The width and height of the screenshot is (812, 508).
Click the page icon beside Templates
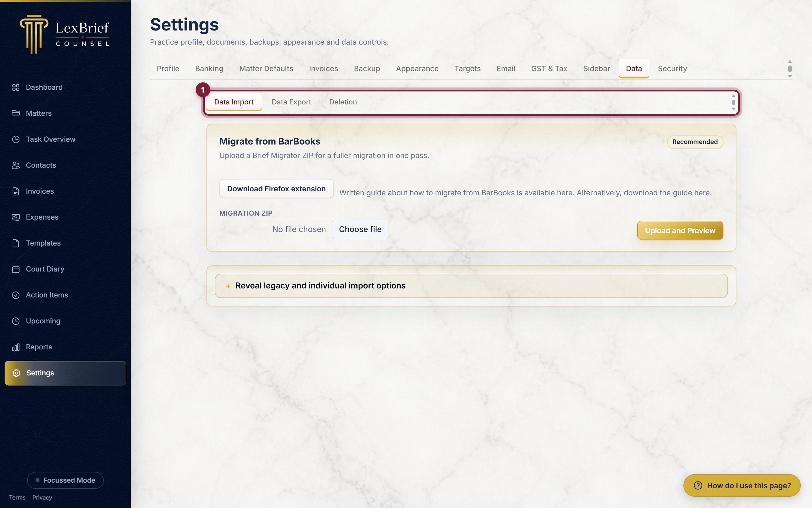[x=16, y=243]
